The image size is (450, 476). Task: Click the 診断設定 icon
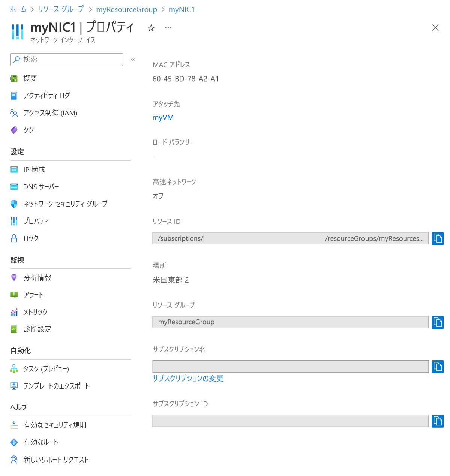[14, 329]
